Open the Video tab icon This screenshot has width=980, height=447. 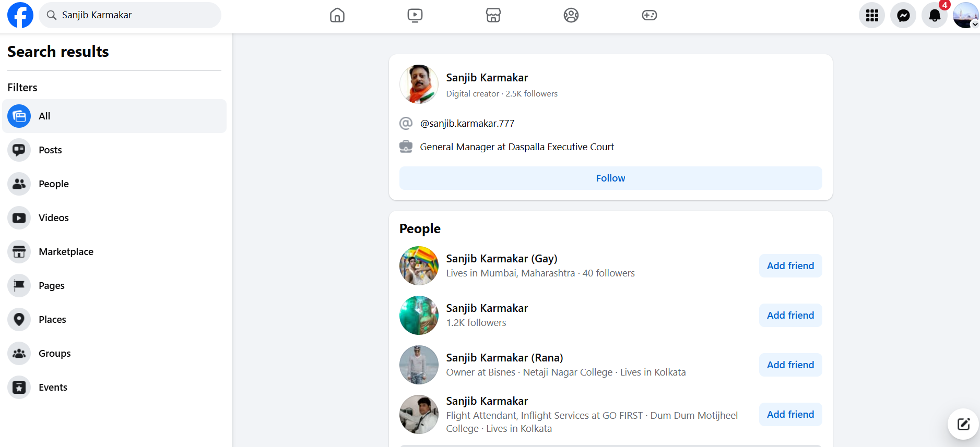pyautogui.click(x=415, y=15)
